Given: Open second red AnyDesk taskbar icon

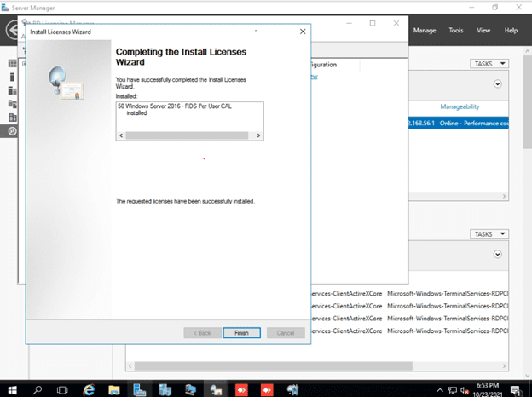Looking at the screenshot, I should click(267, 390).
